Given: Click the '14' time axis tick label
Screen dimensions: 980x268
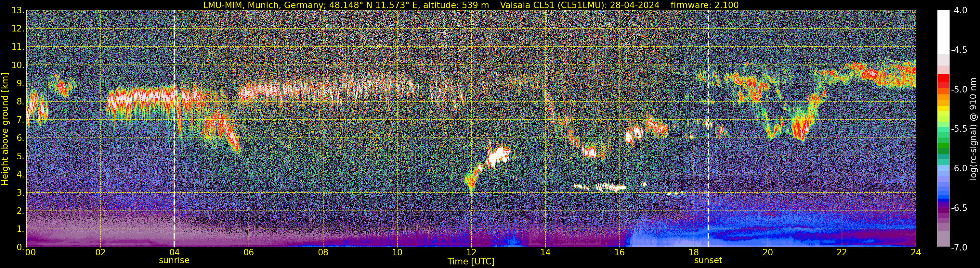Looking at the screenshot, I should (545, 252).
